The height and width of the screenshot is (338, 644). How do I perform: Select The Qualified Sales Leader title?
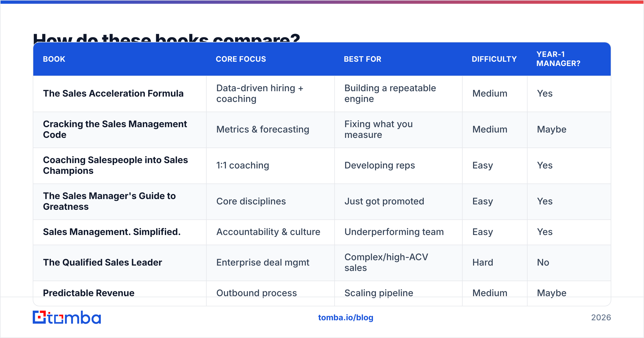pos(103,262)
